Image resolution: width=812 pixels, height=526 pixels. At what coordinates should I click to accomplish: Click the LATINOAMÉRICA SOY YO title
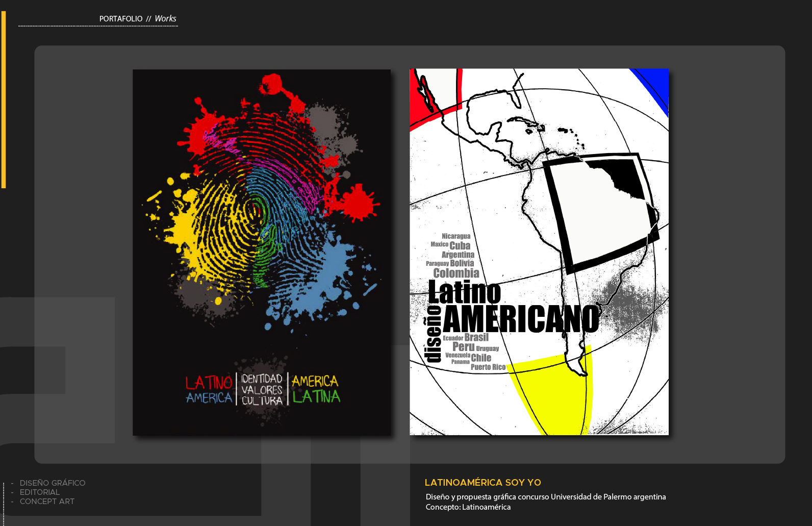point(483,482)
